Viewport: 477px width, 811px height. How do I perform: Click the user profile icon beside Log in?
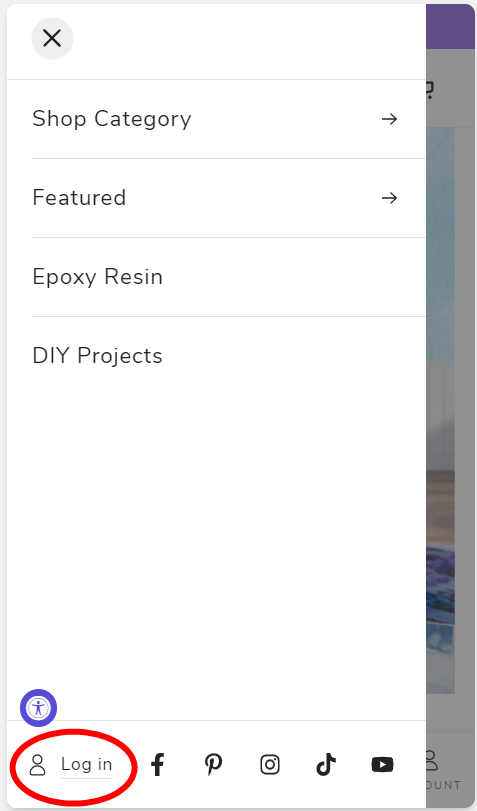click(37, 764)
